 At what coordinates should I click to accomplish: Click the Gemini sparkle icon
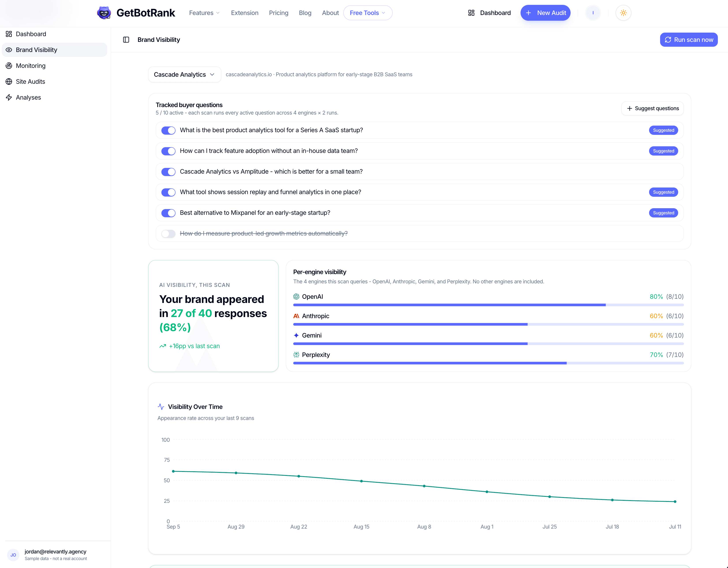point(296,335)
